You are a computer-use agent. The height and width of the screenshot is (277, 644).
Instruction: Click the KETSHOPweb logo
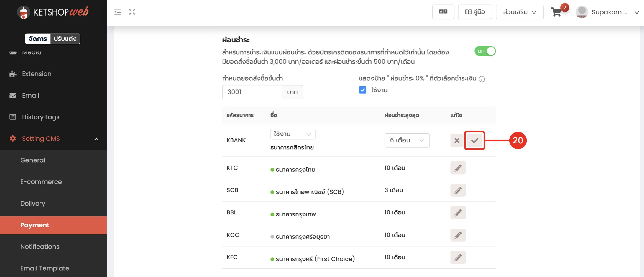53,12
